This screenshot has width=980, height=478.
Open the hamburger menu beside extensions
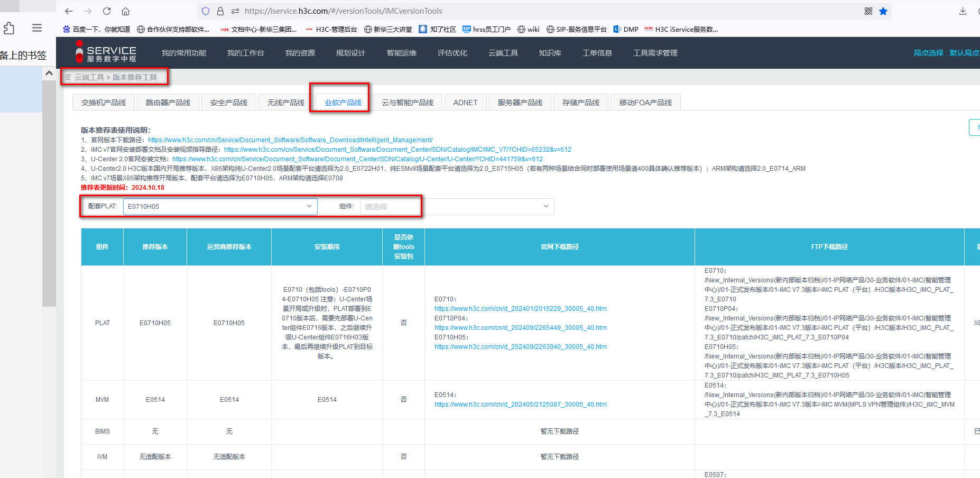tap(37, 28)
